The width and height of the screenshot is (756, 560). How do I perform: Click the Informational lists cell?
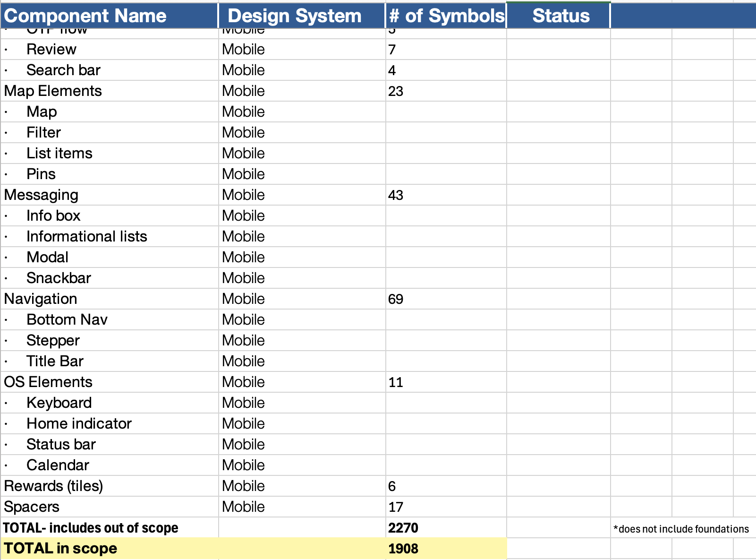click(87, 236)
